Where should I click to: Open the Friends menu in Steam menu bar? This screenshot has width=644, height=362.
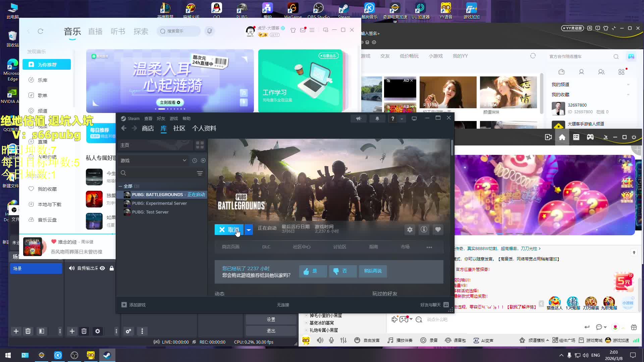pyautogui.click(x=161, y=118)
